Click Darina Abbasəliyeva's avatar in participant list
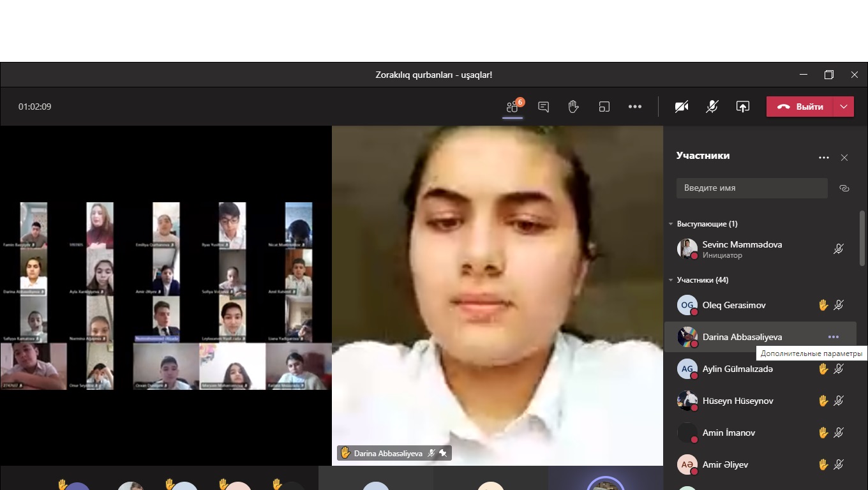 point(687,337)
